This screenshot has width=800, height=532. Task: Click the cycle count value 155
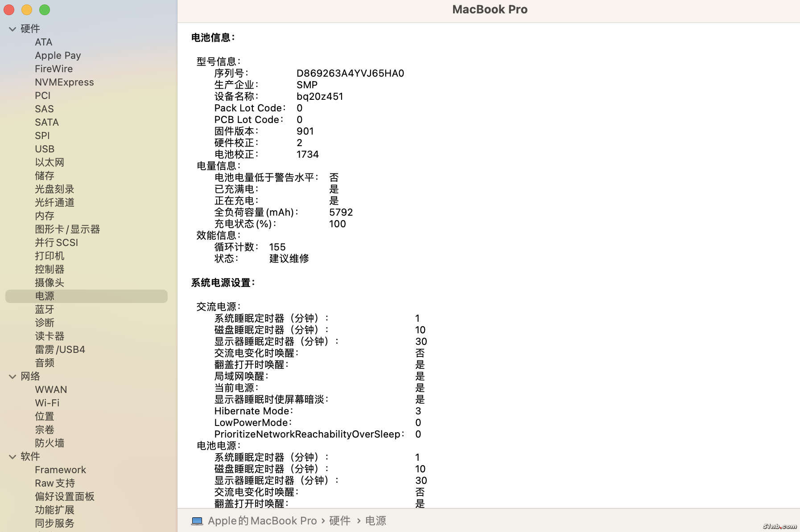tap(277, 247)
